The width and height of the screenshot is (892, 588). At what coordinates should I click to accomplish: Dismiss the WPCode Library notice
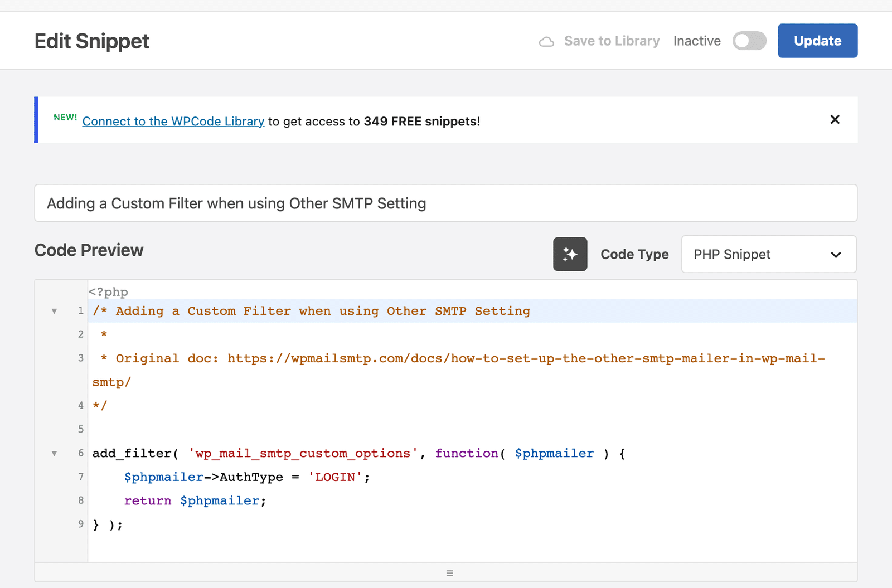(x=835, y=119)
